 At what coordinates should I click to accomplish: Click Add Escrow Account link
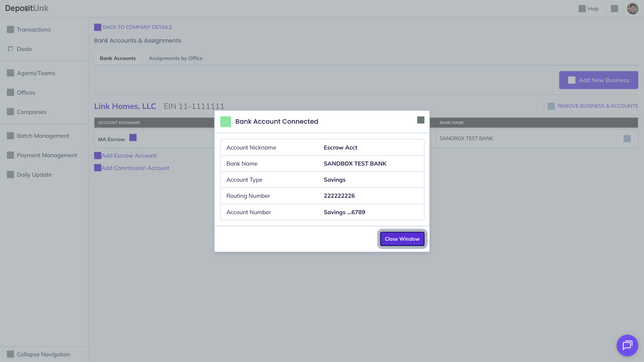[129, 156]
